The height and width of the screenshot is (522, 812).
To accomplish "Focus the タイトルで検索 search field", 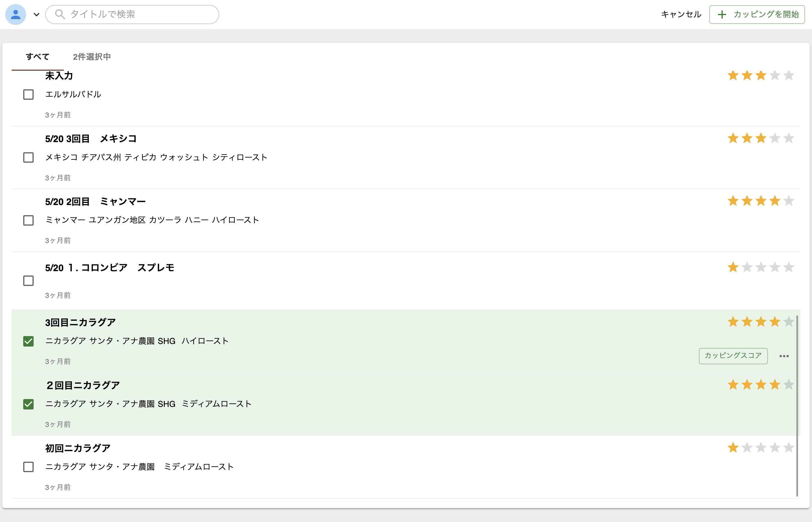I will pos(142,14).
